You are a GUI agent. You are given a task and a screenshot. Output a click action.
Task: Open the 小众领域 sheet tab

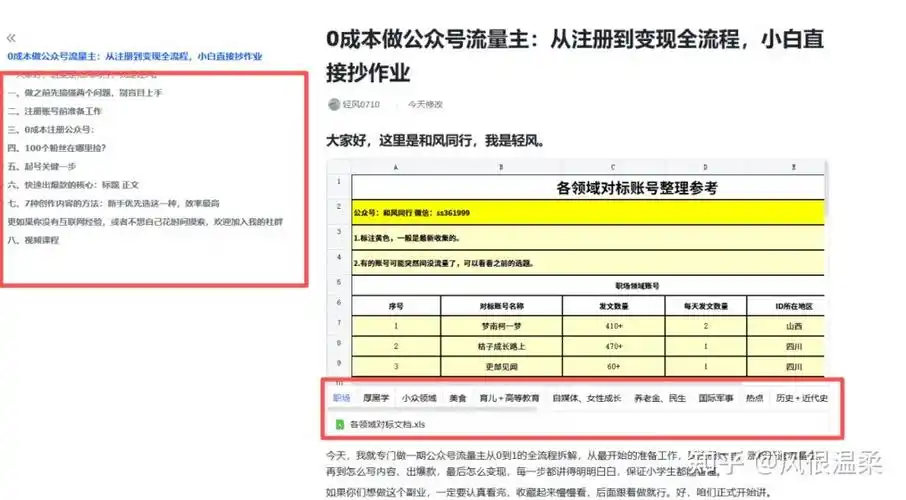[419, 398]
